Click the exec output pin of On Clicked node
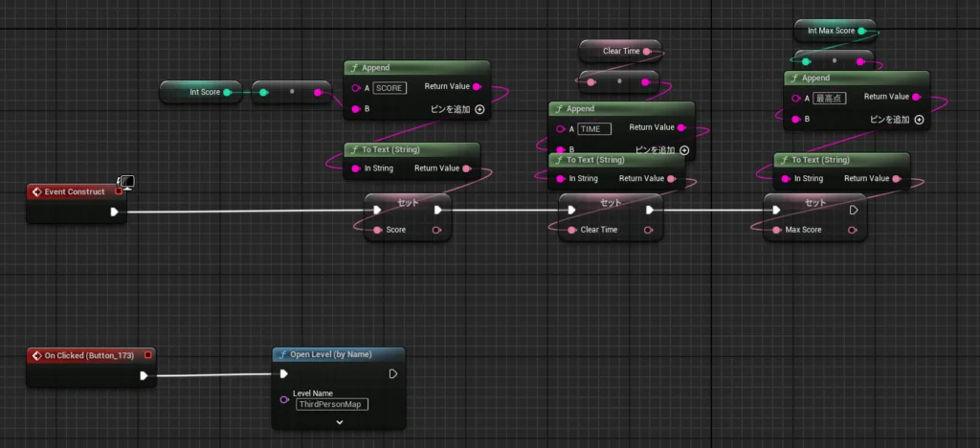980x448 pixels. (144, 375)
